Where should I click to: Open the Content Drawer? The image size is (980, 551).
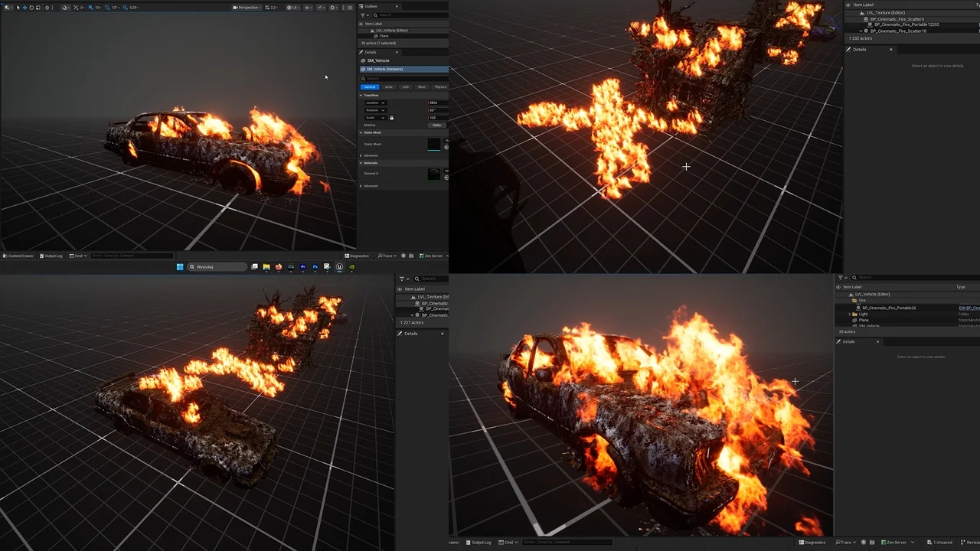pos(18,256)
